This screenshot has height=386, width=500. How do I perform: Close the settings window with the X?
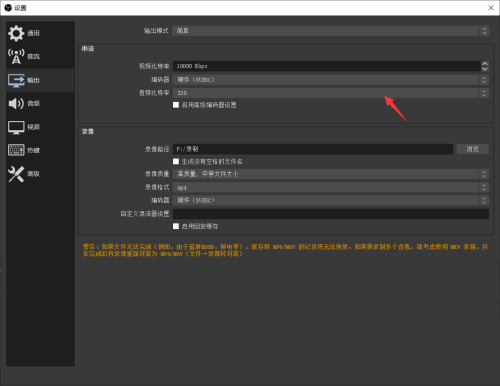(x=491, y=8)
